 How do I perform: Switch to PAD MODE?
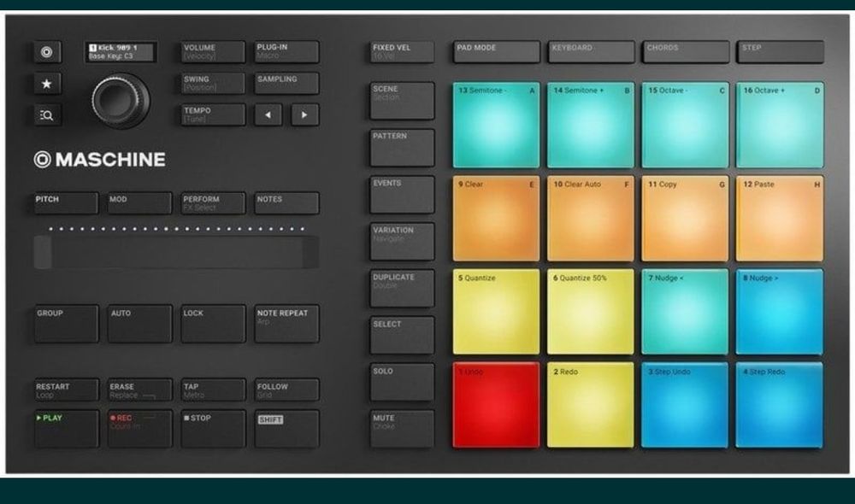[x=496, y=52]
